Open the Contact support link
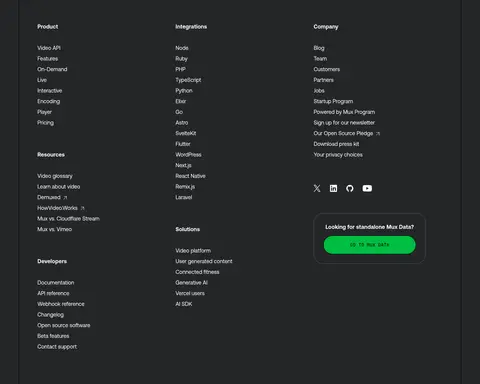 57,347
